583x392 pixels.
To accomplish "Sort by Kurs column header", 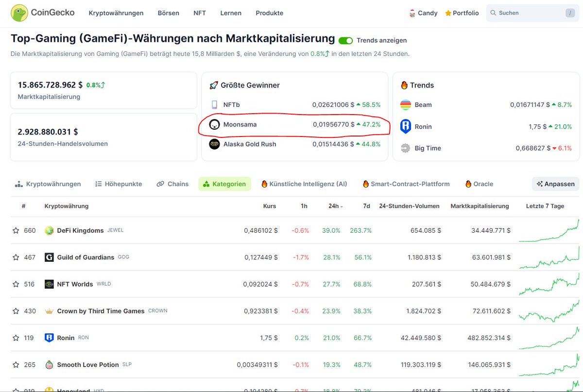I will point(270,206).
